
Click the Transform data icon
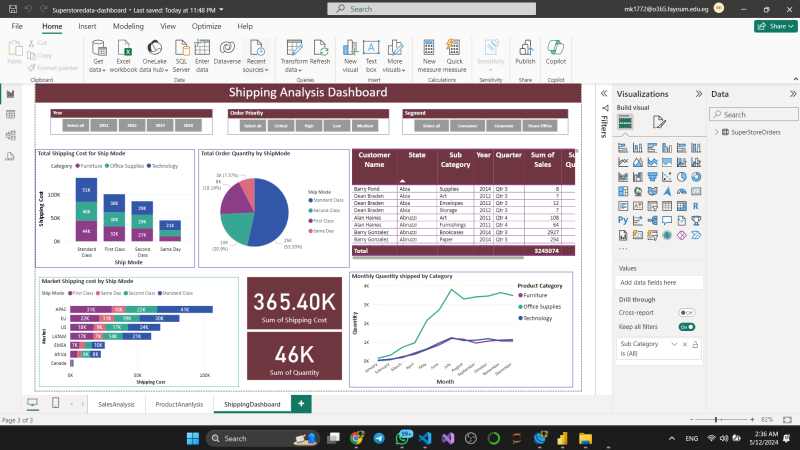(x=293, y=50)
